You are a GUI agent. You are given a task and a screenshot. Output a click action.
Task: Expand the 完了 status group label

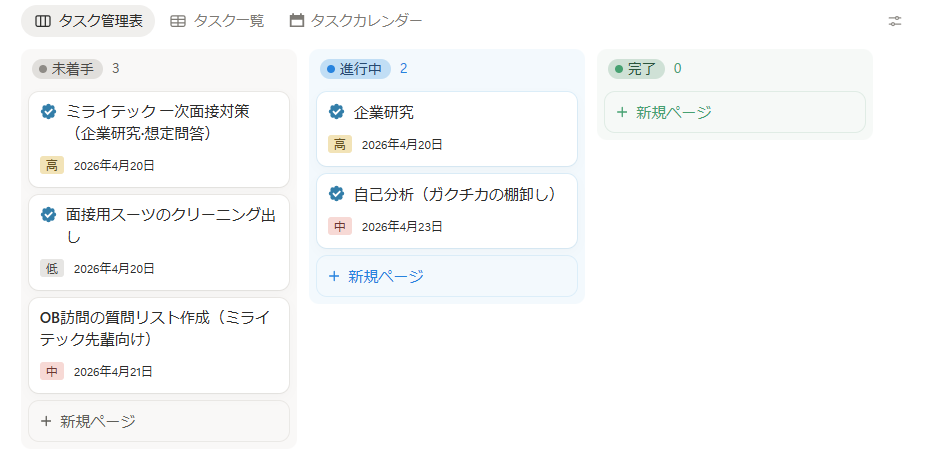tap(636, 69)
